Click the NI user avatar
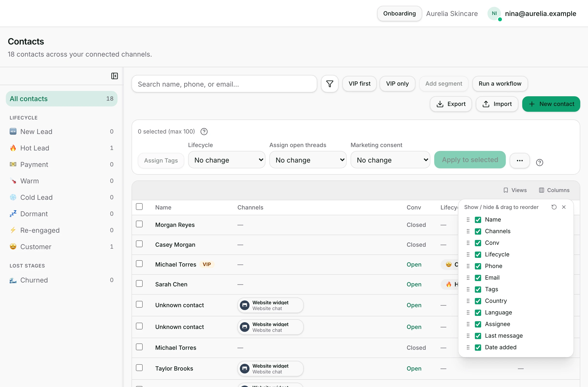Screen dimensions: 588x387 click(x=494, y=14)
